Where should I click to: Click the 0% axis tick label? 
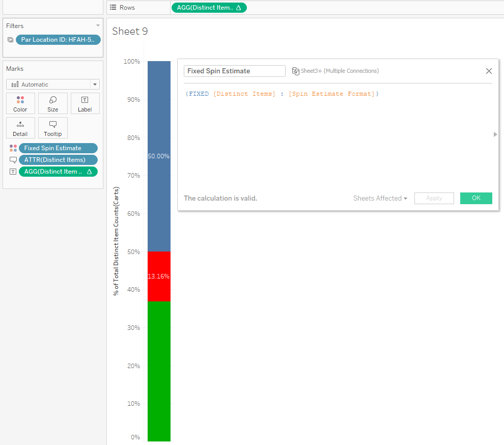coord(135,437)
